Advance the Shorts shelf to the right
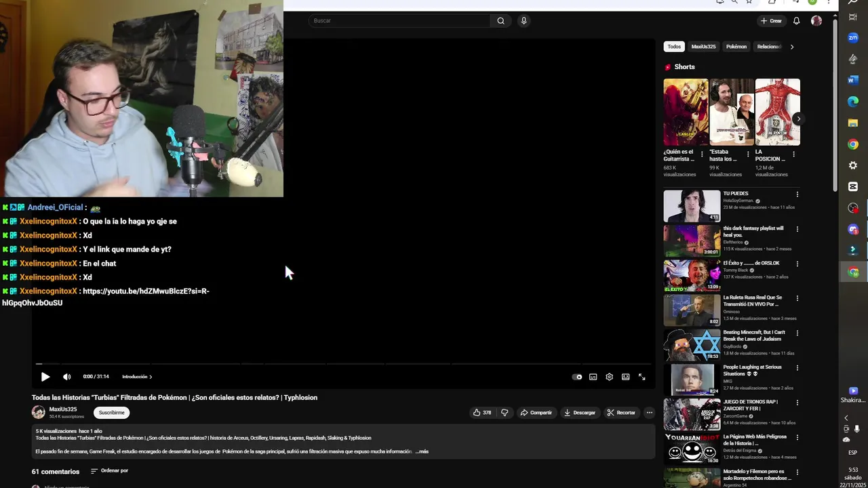The width and height of the screenshot is (868, 488). (x=798, y=119)
